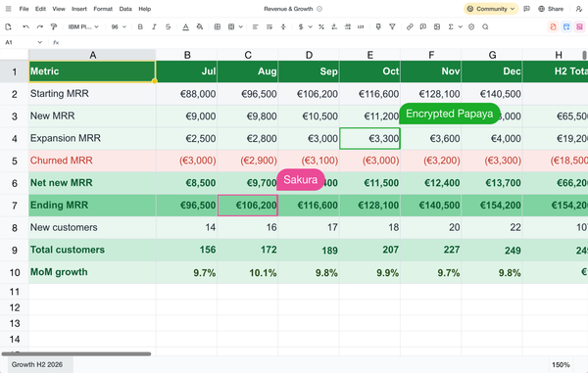Click the hexagon icon beside sigma dropdown
The image size is (588, 373).
point(471,26)
